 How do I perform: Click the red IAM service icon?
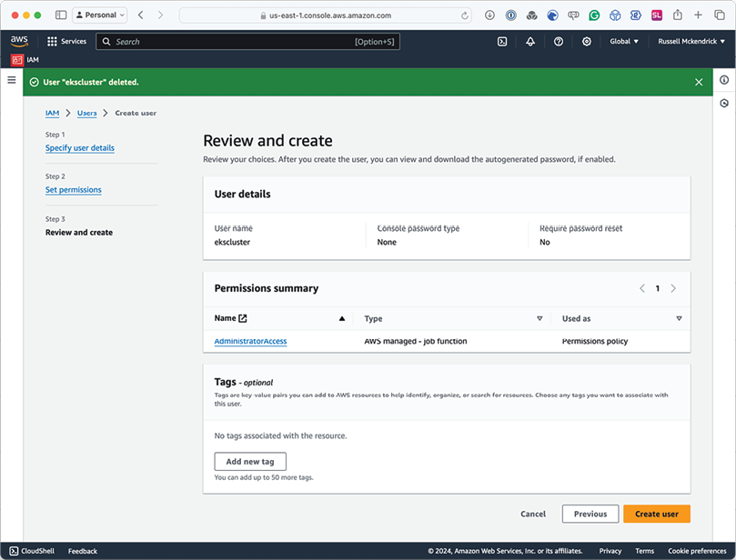[15, 58]
